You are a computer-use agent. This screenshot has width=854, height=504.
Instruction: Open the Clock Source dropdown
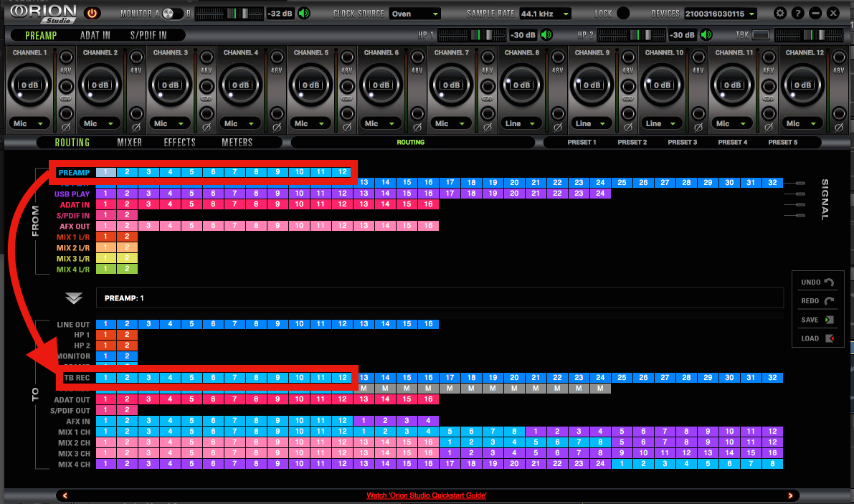point(415,14)
